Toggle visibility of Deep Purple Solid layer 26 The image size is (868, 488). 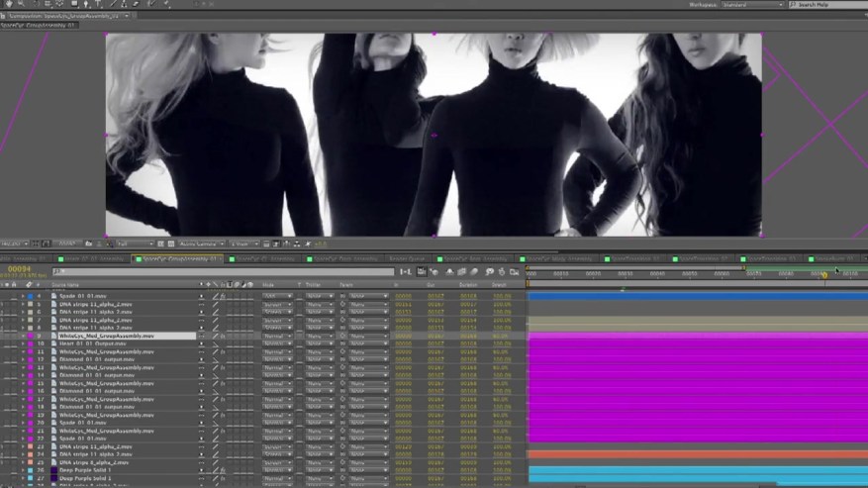pyautogui.click(x=5, y=470)
